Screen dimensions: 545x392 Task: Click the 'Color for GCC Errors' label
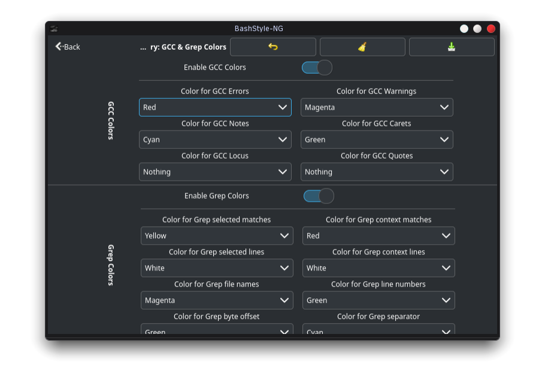(x=215, y=92)
